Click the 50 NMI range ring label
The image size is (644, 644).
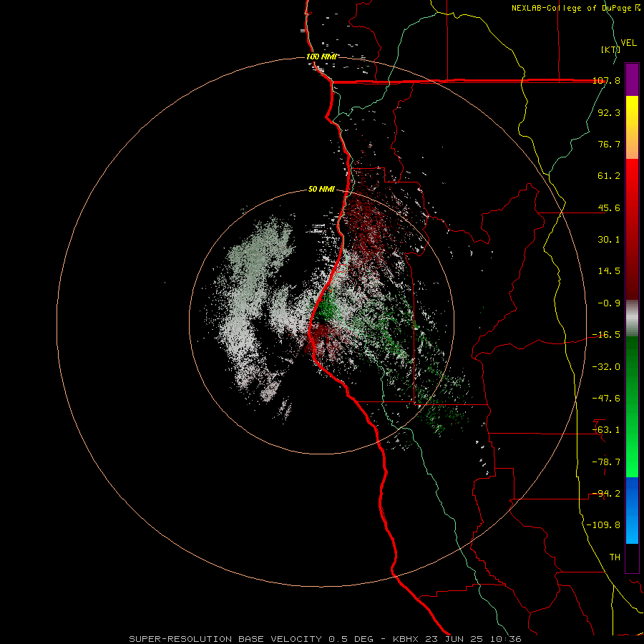321,190
